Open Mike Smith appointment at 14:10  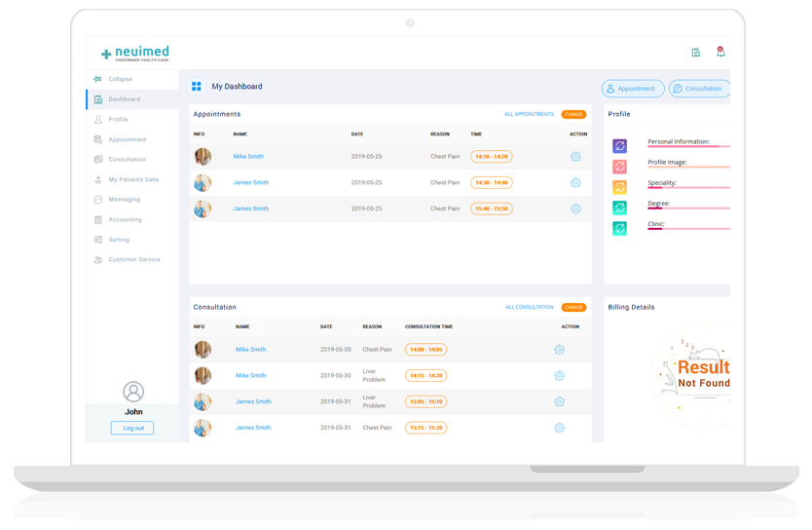click(248, 157)
